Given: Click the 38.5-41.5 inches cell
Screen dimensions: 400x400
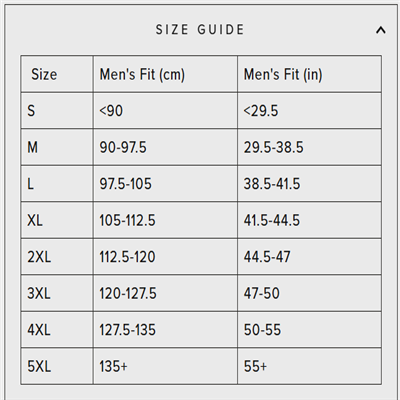Looking at the screenshot, I should pyautogui.click(x=272, y=184).
